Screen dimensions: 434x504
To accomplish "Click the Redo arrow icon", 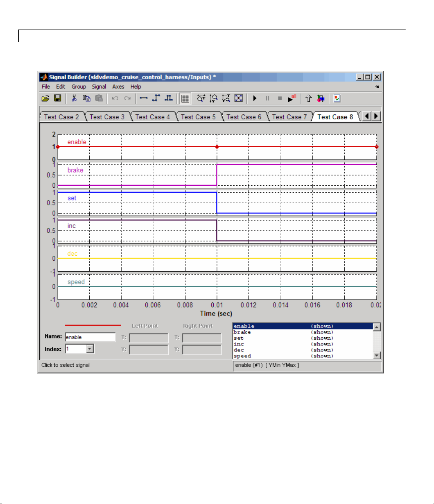I will 127,98.
